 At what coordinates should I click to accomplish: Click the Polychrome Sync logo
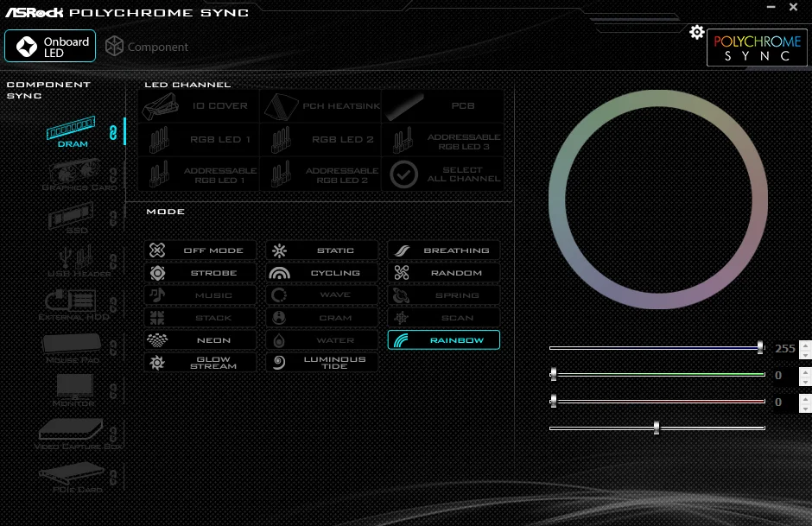[757, 48]
